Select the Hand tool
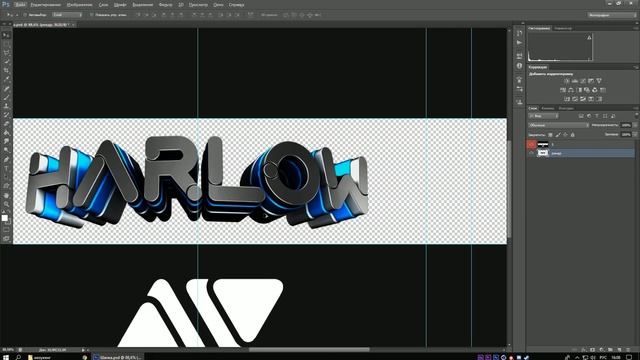 click(x=6, y=195)
